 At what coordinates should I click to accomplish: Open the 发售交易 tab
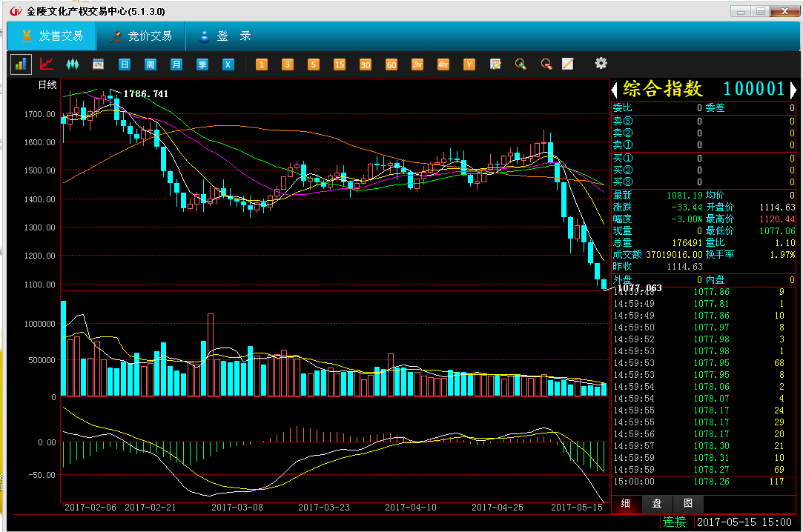(52, 36)
